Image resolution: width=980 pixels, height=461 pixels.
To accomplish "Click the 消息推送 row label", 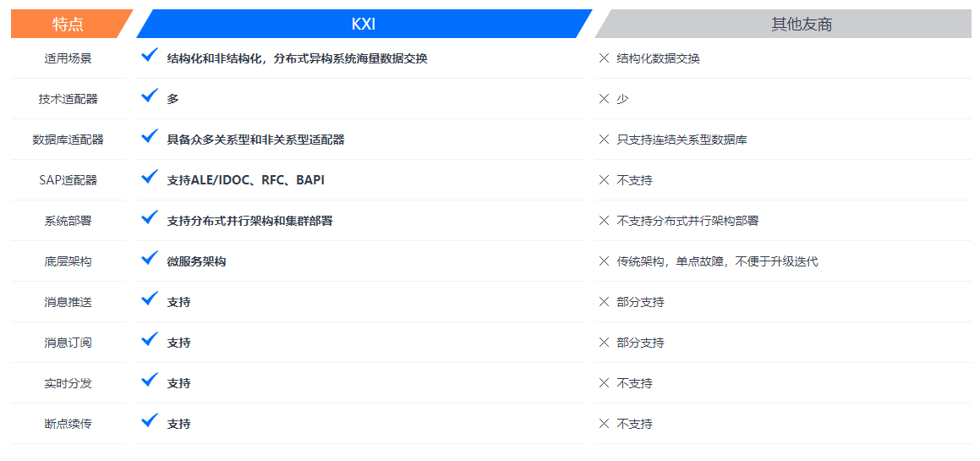I will [x=68, y=302].
